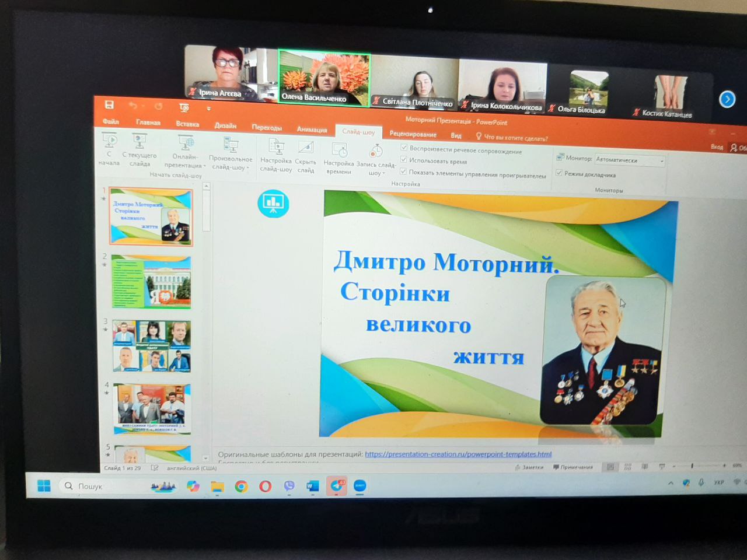This screenshot has width=747, height=560.
Task: Open the Windows Start menu
Action: (x=44, y=485)
